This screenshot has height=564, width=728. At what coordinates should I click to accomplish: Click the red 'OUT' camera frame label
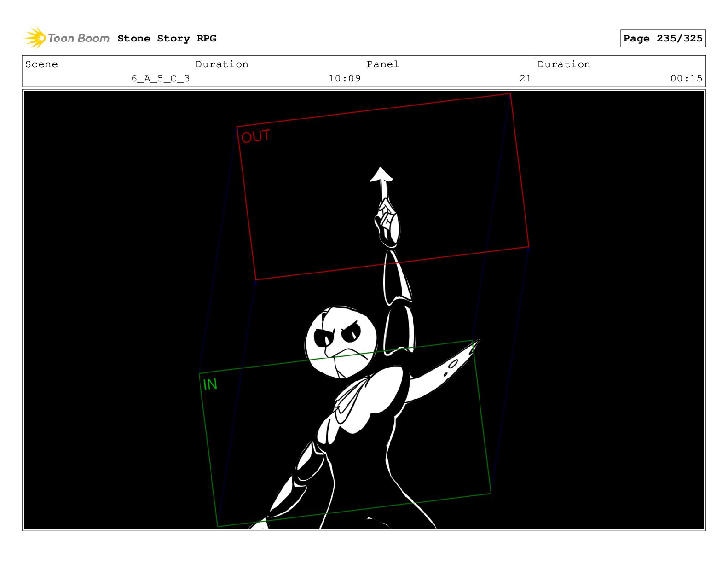pos(255,136)
